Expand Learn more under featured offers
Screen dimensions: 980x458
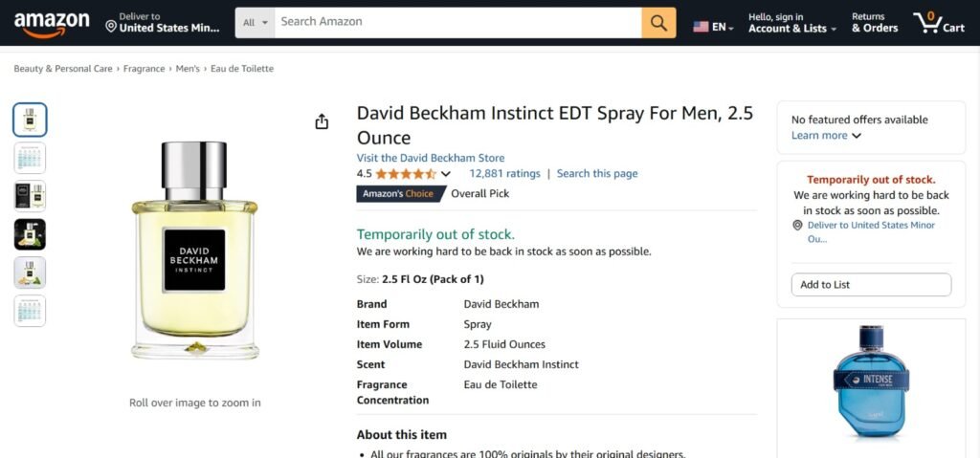(826, 136)
